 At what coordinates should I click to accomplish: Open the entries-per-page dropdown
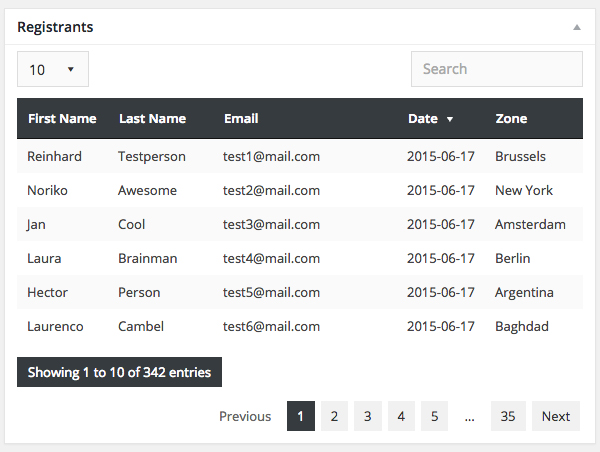tap(53, 69)
